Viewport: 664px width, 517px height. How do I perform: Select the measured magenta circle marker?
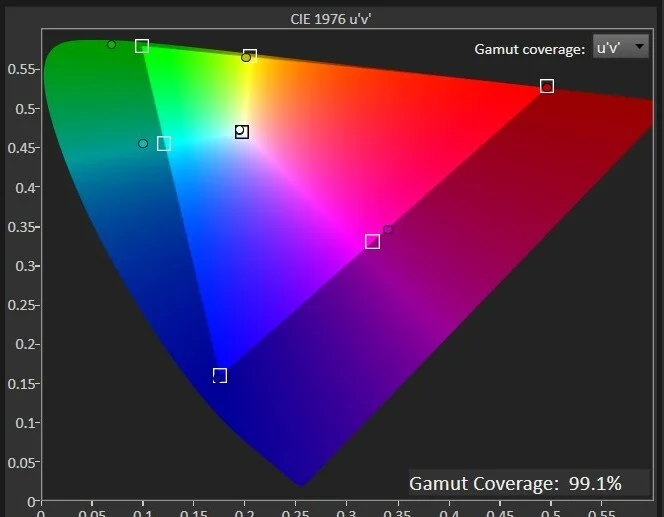388,230
